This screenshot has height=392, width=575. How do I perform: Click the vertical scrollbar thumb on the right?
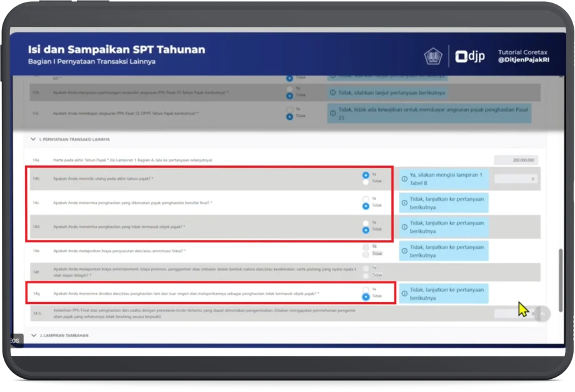tap(560, 275)
